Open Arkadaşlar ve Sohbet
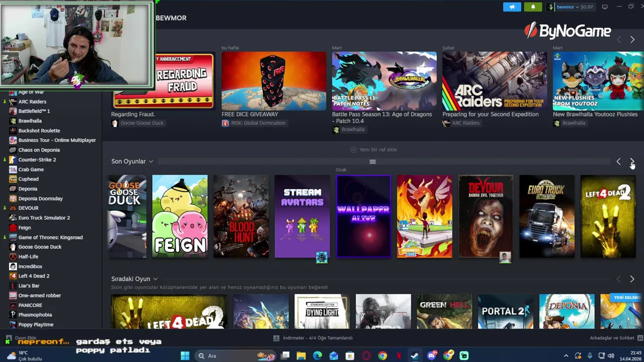The image size is (644, 362). pyautogui.click(x=612, y=338)
